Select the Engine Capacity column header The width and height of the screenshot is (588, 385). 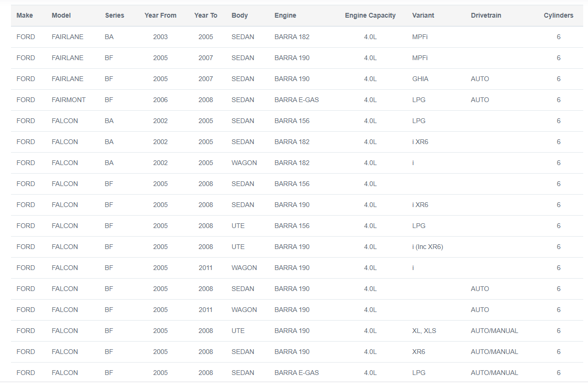[x=370, y=15]
